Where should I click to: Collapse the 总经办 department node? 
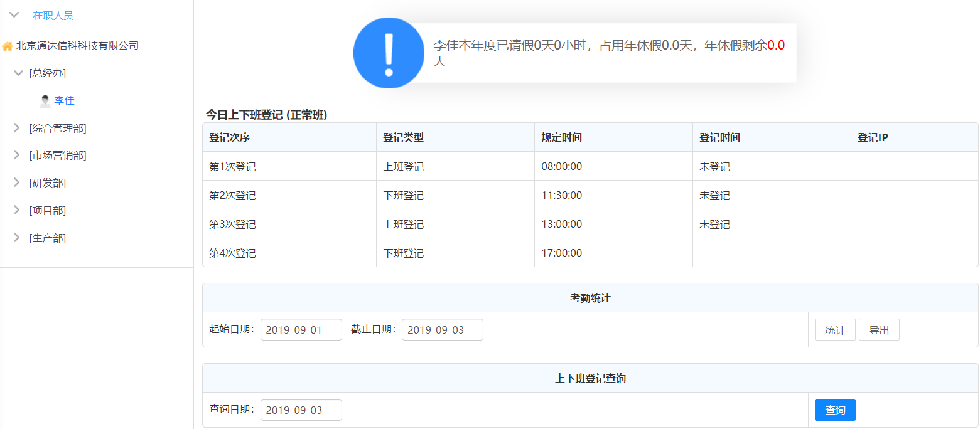click(x=18, y=73)
